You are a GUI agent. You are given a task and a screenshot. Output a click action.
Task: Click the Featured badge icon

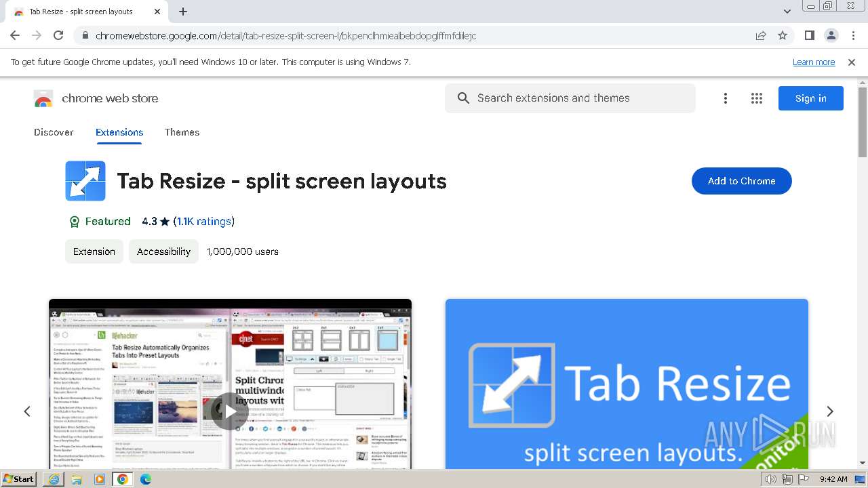tap(75, 222)
